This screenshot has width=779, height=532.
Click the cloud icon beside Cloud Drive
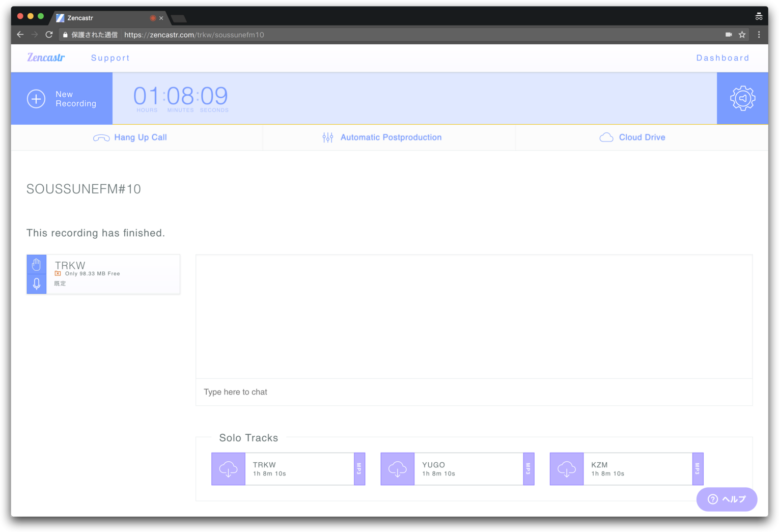tap(606, 137)
